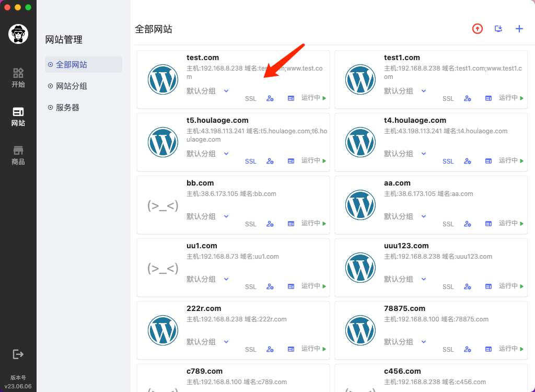This screenshot has width=535, height=392.
Task: Click the red upload arrow icon
Action: pyautogui.click(x=478, y=29)
